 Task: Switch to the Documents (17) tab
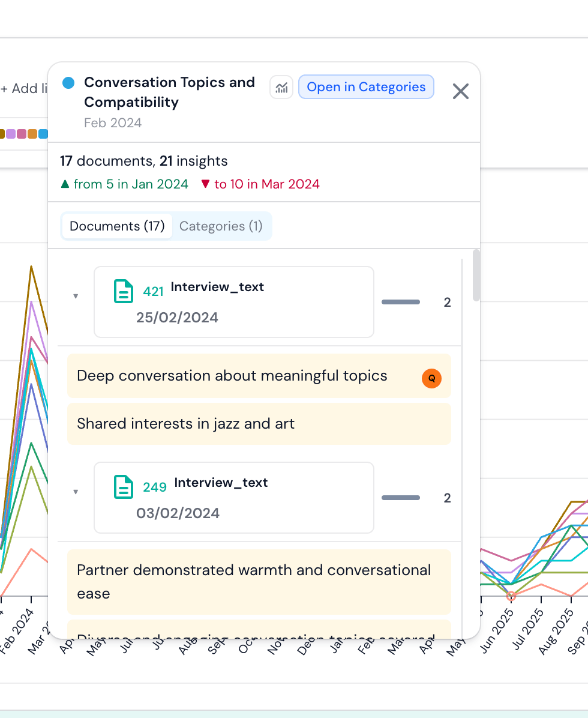tap(117, 226)
